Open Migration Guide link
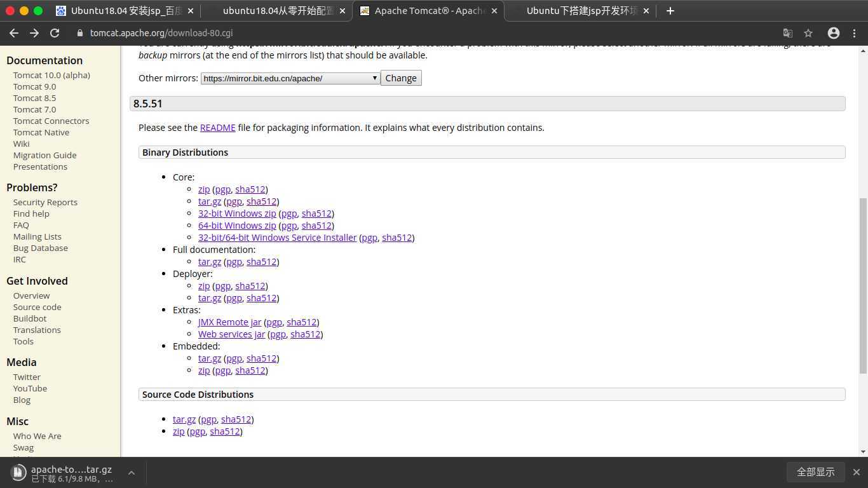This screenshot has height=488, width=868. (x=44, y=155)
